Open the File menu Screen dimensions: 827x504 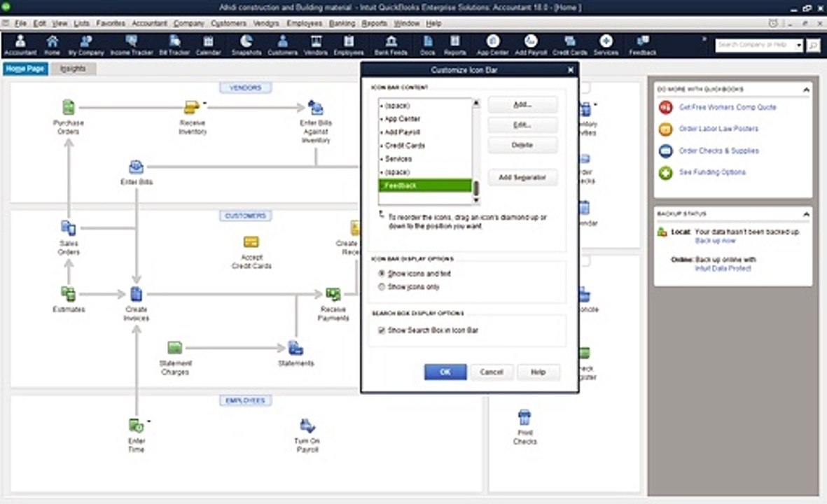pos(20,23)
